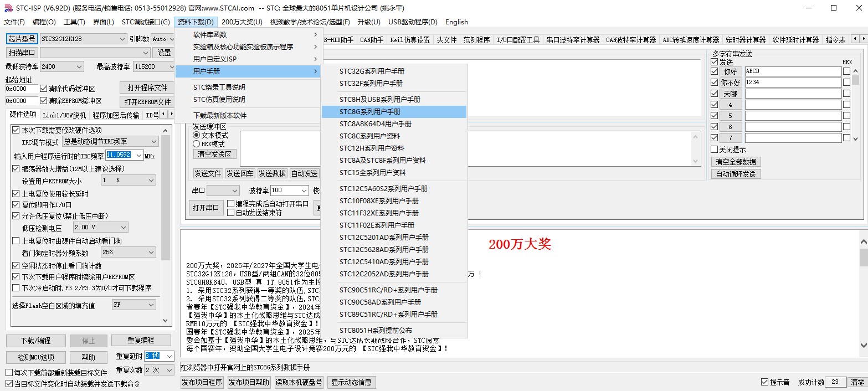Click 你不好 send button

coord(731,83)
